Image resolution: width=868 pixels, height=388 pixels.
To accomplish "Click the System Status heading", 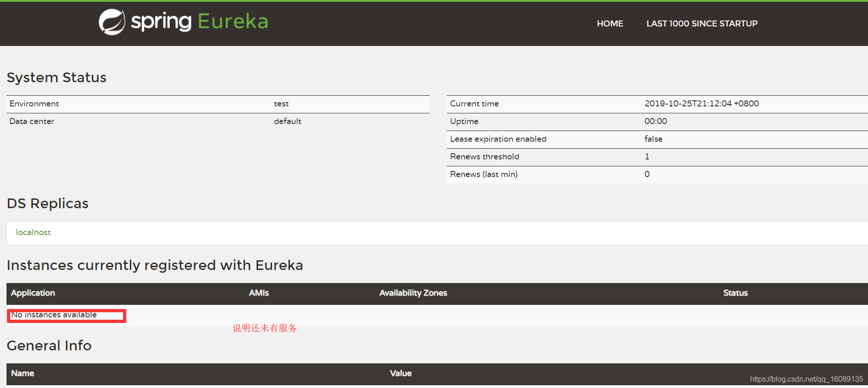I will coord(57,78).
